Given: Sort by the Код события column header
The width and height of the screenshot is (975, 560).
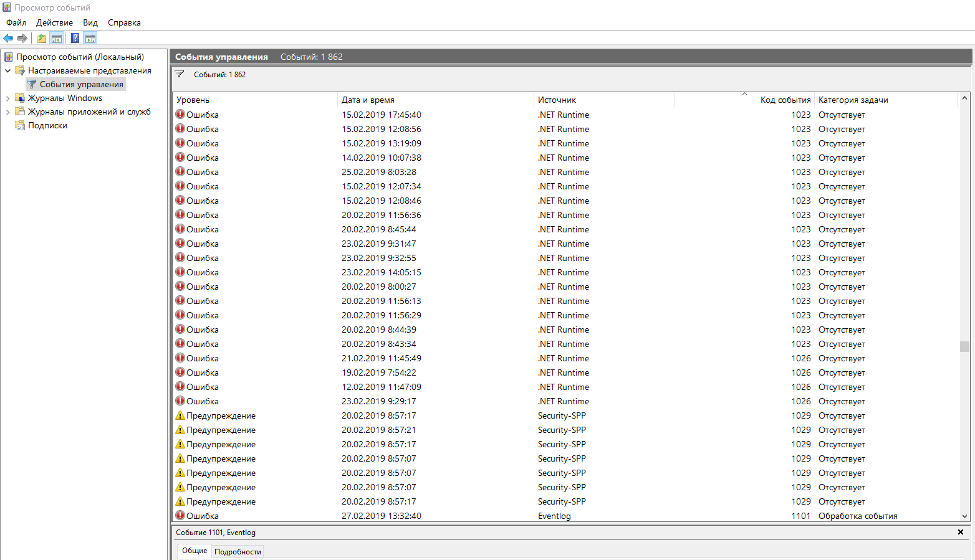Looking at the screenshot, I should click(744, 100).
